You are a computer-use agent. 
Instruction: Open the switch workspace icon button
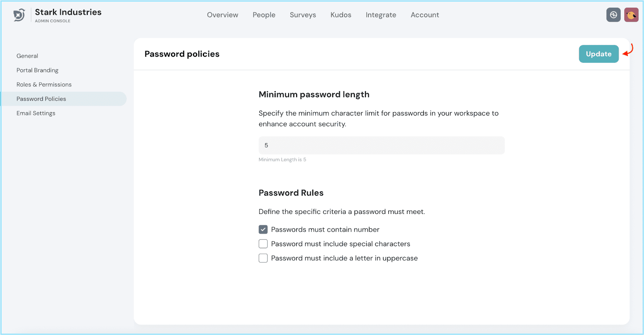[x=613, y=15]
